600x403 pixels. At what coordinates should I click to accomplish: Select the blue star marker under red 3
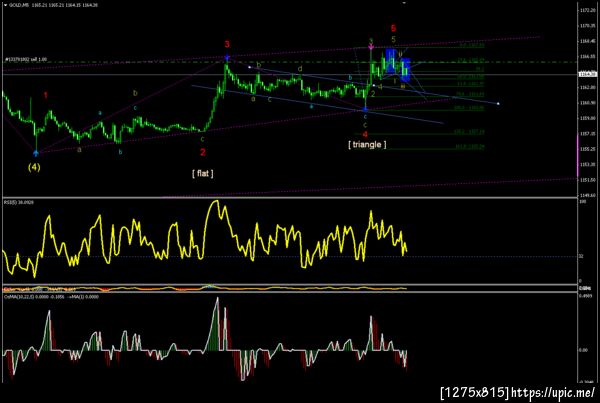coord(227,57)
